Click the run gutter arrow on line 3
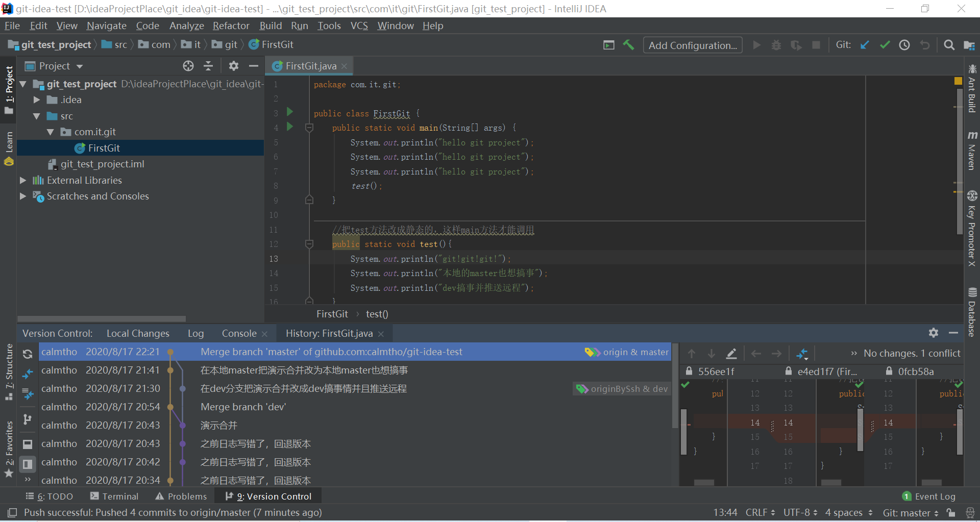 290,112
